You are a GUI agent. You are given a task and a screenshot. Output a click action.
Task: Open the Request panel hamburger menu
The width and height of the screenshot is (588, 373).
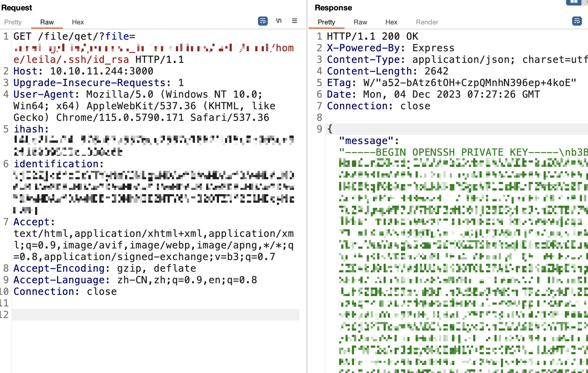pyautogui.click(x=295, y=21)
